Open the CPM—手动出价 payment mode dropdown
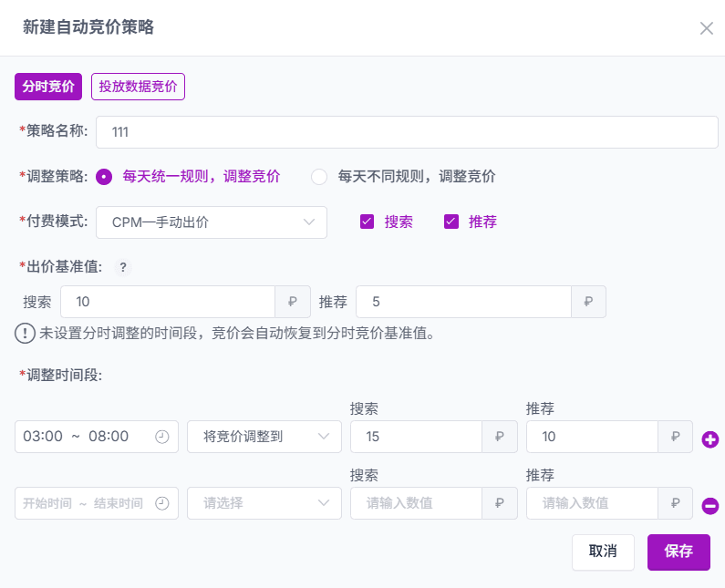 [212, 222]
